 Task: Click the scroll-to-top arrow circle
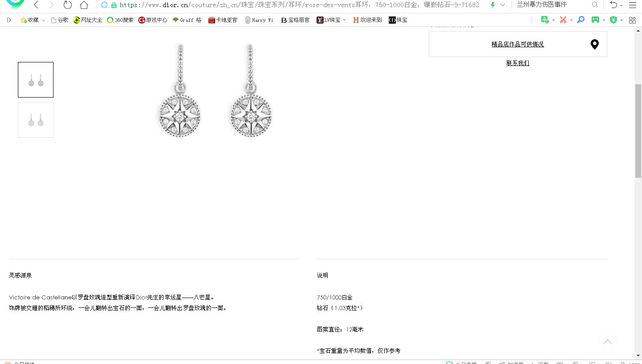click(607, 342)
